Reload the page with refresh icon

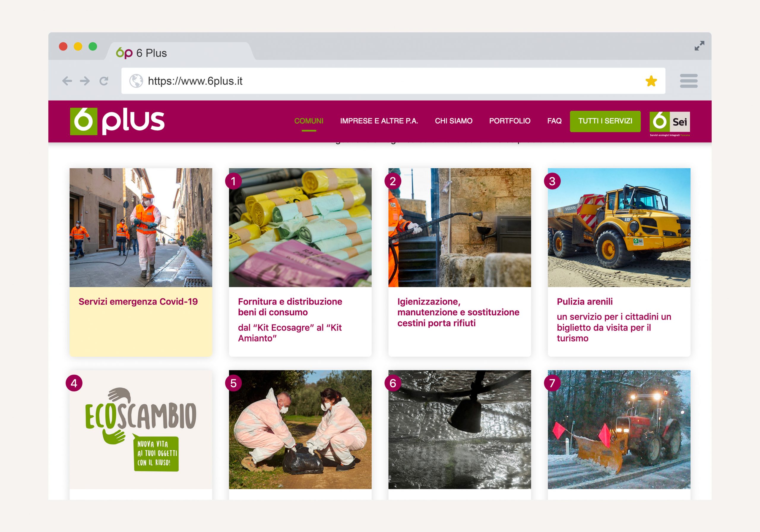point(104,81)
